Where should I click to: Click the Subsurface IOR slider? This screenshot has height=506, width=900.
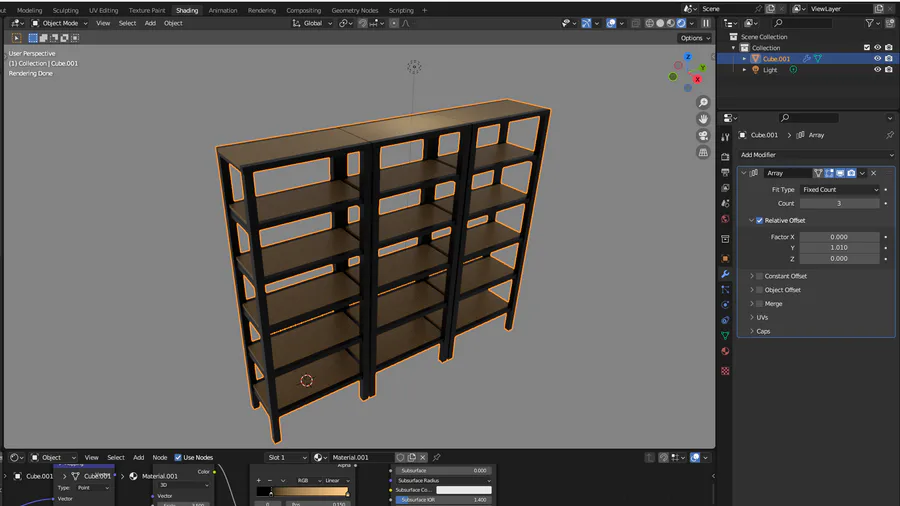pos(443,500)
